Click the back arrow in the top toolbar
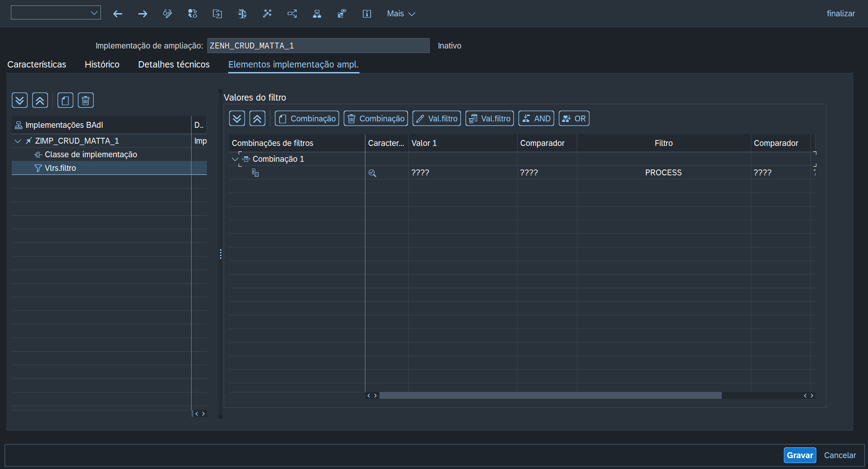Image resolution: width=868 pixels, height=469 pixels. 118,14
